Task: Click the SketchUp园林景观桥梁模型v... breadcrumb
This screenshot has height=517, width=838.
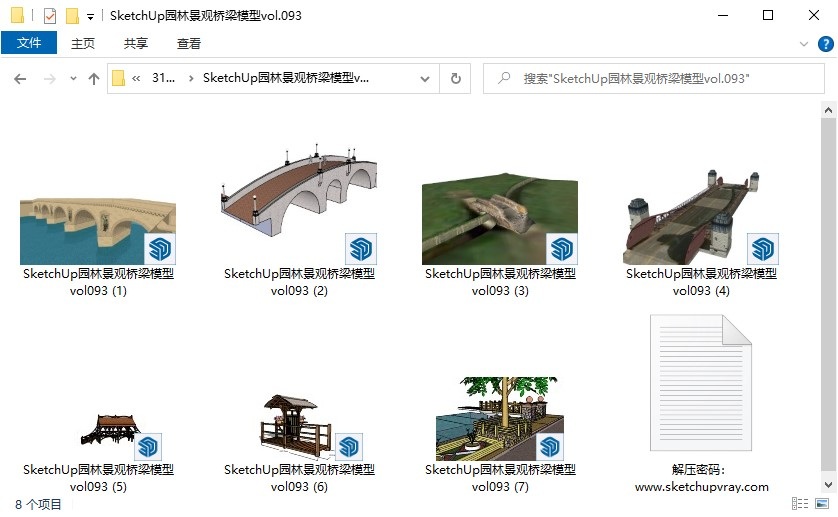Action: pos(285,78)
